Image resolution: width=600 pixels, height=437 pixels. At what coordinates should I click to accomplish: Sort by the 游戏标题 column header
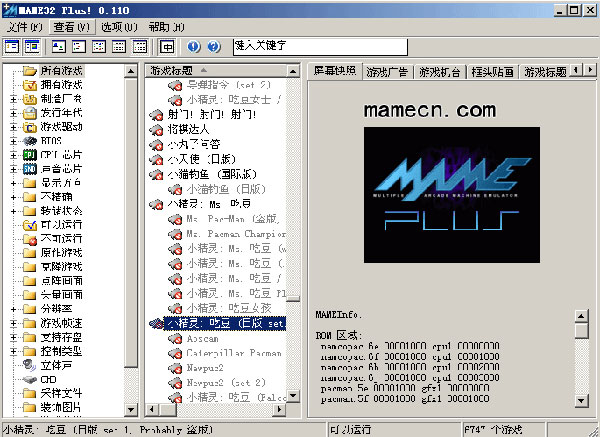[215, 70]
